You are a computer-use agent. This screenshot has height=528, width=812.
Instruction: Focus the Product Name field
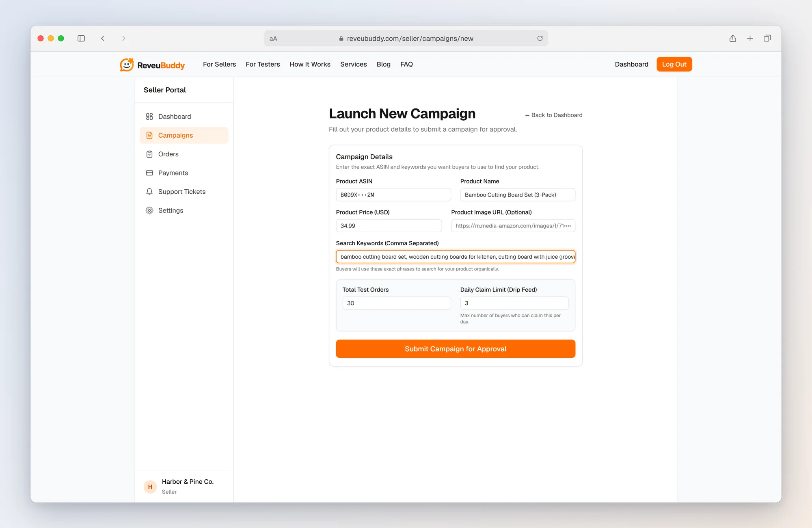518,195
